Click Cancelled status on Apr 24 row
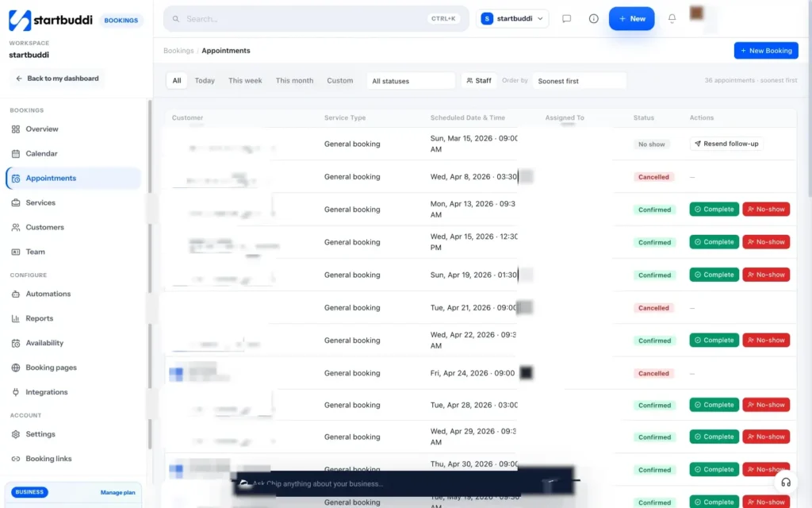The height and width of the screenshot is (508, 812). tap(653, 373)
